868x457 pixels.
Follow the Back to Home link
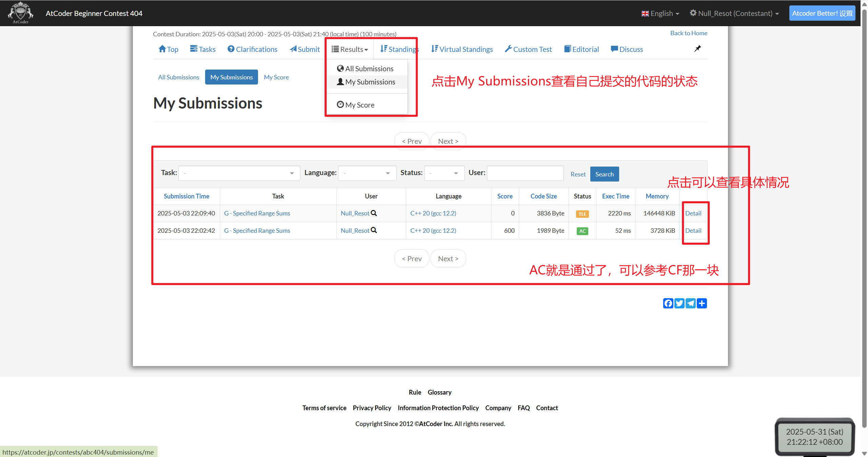[x=688, y=33]
